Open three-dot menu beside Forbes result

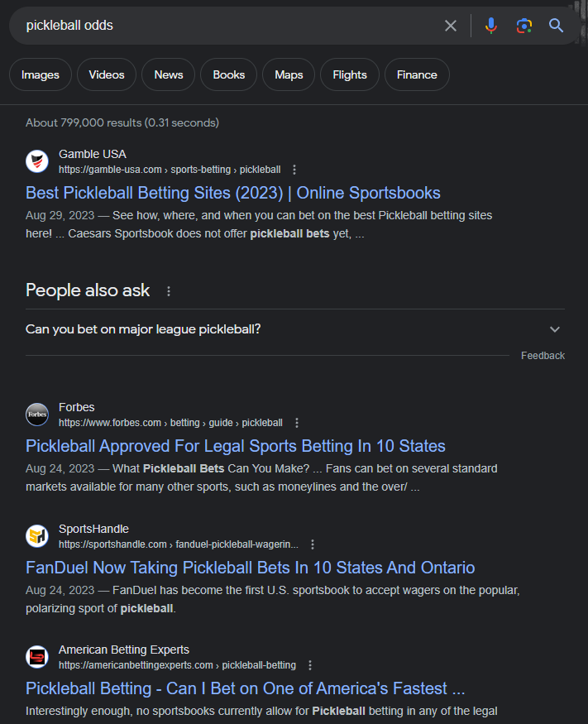pos(297,423)
